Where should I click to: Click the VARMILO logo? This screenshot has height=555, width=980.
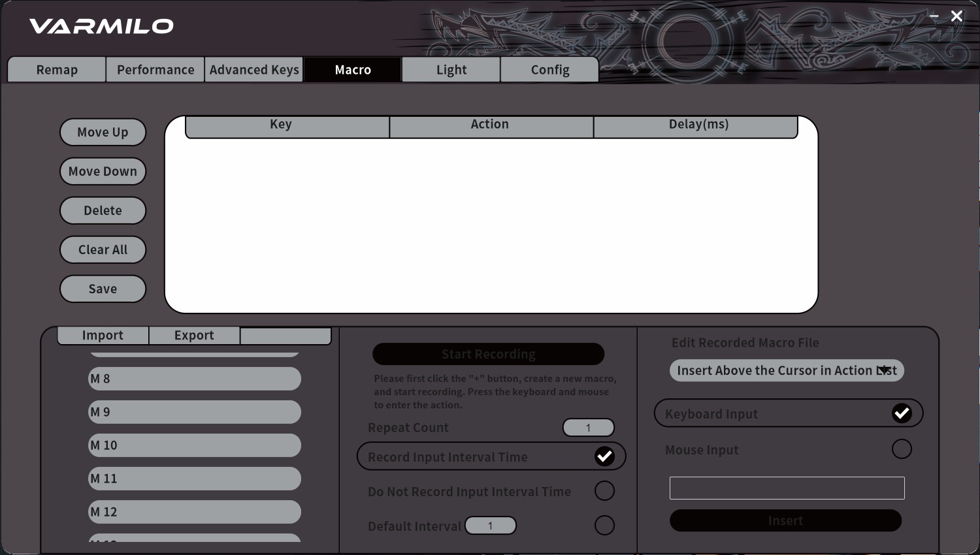point(101,26)
